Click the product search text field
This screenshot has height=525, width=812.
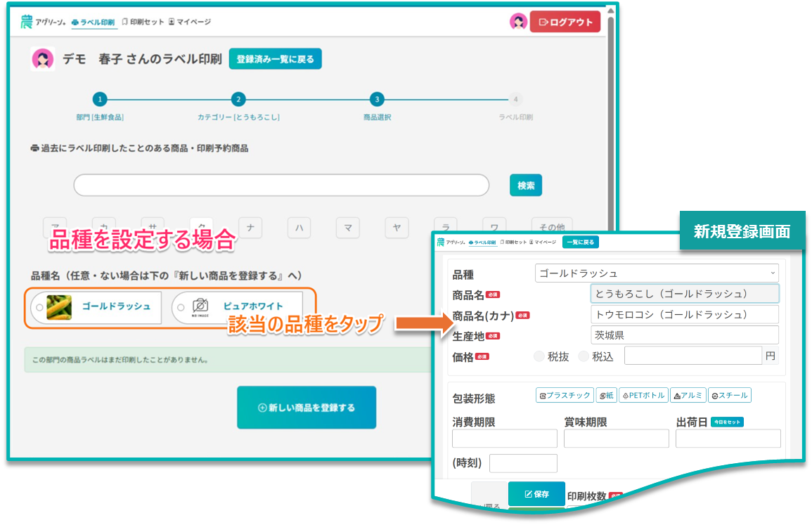[x=281, y=185]
